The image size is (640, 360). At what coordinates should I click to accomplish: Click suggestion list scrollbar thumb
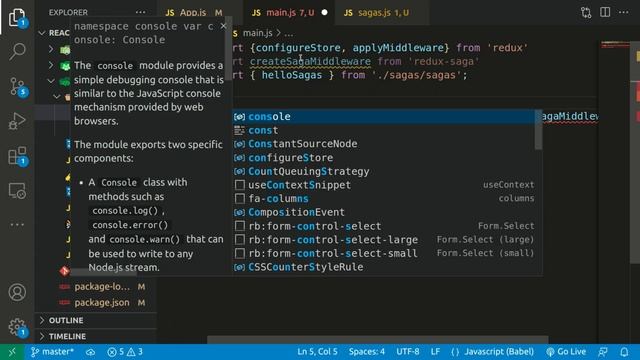click(x=538, y=130)
